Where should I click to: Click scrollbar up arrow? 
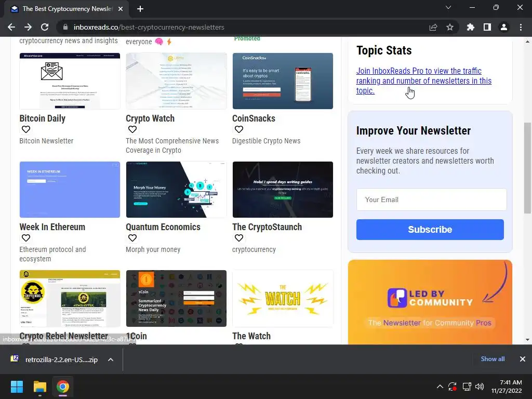tap(527, 42)
